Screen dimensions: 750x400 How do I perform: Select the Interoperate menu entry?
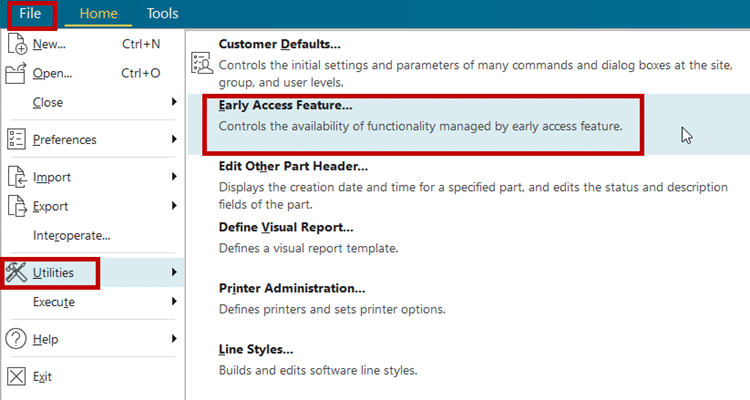click(x=71, y=235)
